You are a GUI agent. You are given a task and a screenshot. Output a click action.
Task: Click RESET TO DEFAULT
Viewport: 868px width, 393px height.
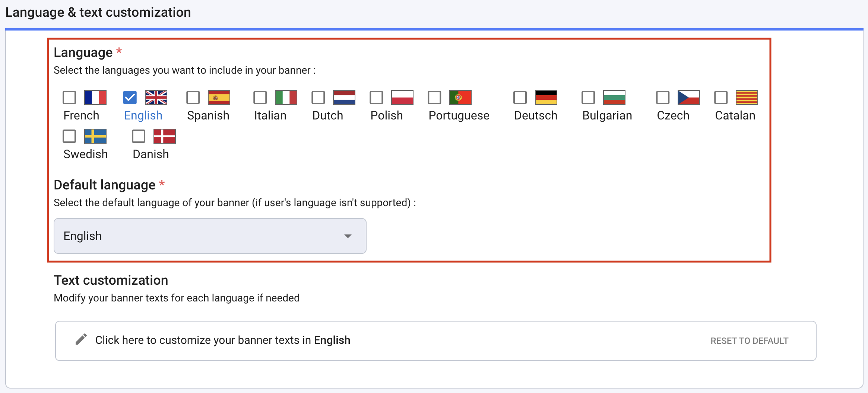point(750,340)
